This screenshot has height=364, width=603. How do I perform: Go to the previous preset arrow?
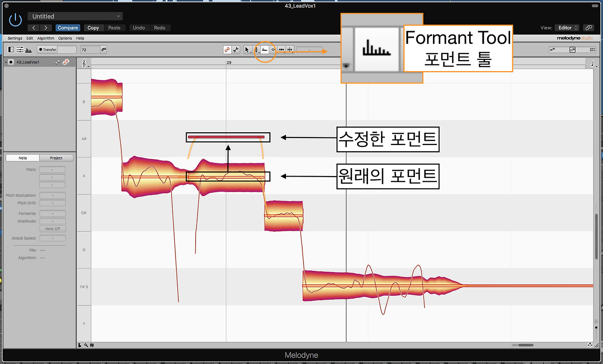[x=34, y=28]
